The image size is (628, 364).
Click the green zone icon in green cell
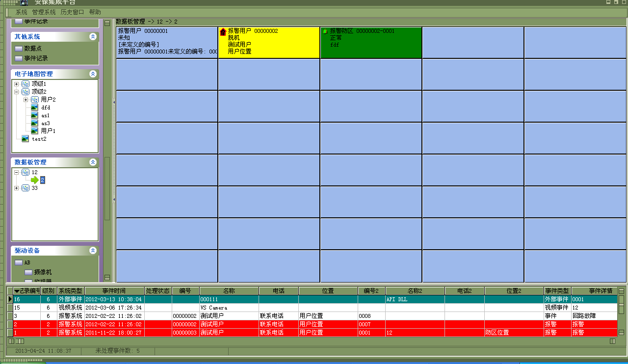[x=324, y=31]
